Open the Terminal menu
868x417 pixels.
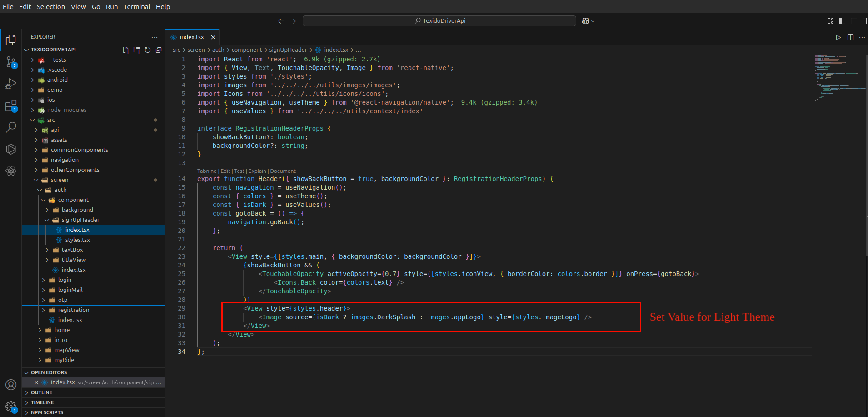(x=137, y=7)
